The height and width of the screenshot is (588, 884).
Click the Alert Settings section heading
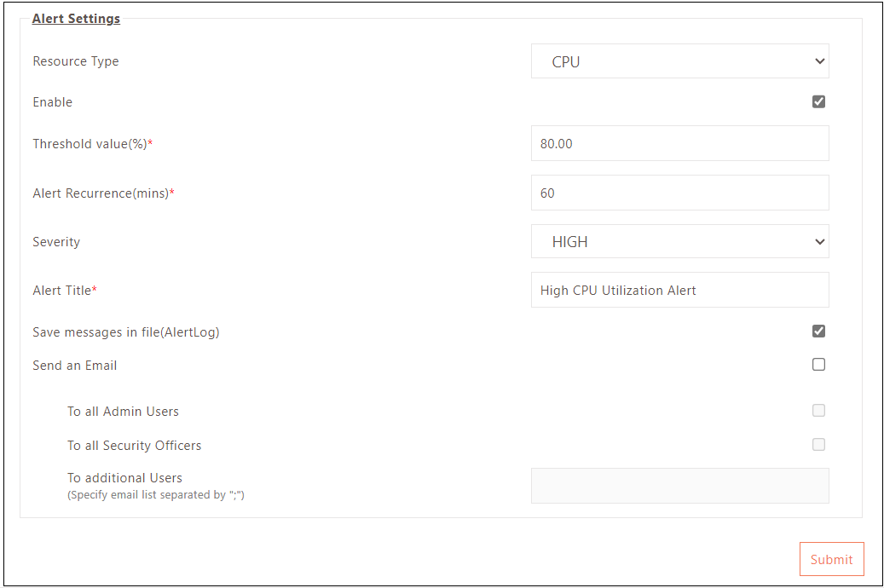[76, 19]
